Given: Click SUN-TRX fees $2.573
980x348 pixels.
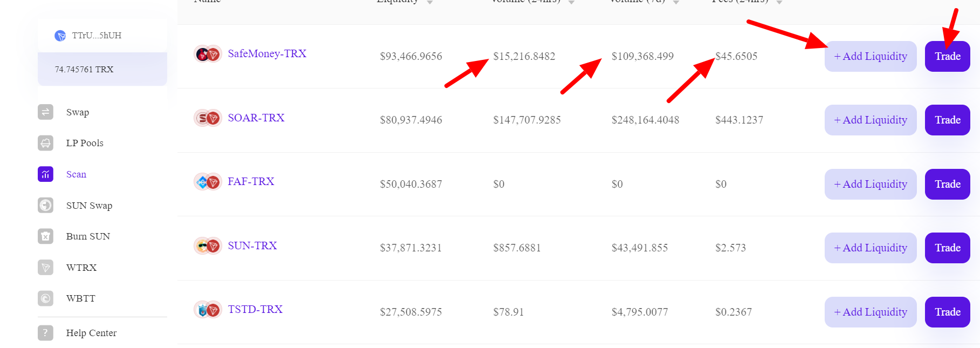Looking at the screenshot, I should (x=731, y=248).
